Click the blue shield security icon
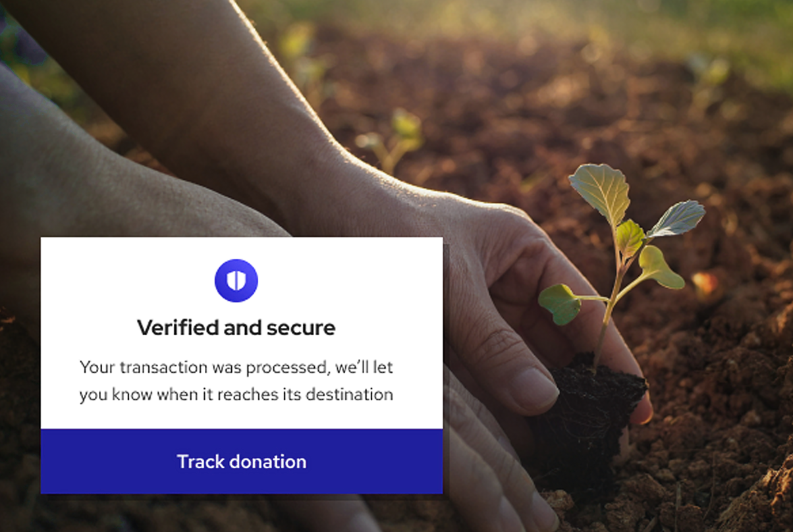The width and height of the screenshot is (793, 532). (x=236, y=280)
